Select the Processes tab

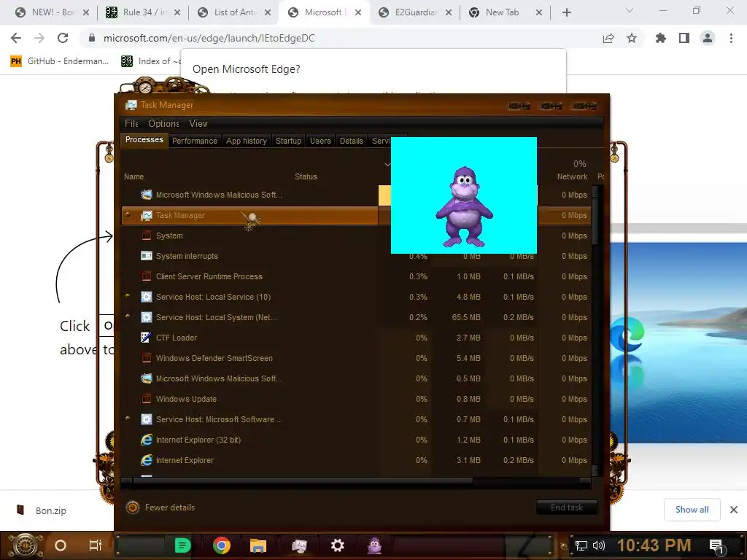[144, 139]
